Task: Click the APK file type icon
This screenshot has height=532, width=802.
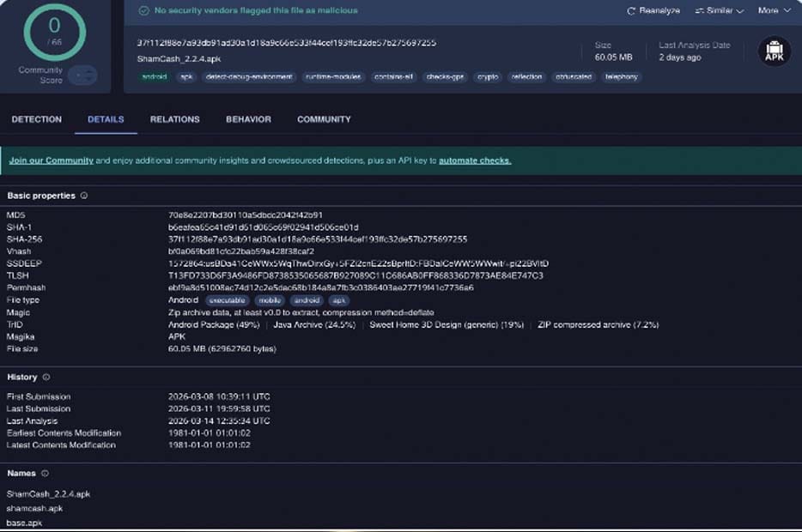Action: tap(774, 51)
